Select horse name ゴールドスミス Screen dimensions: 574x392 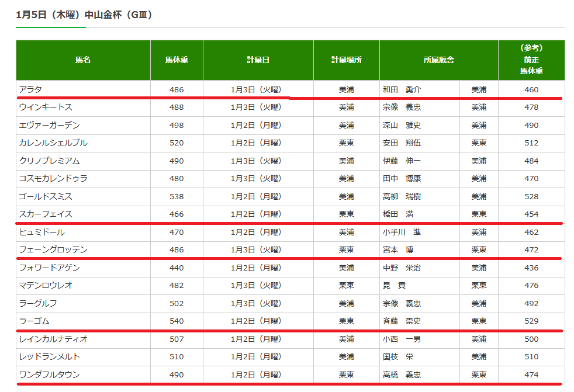click(x=46, y=196)
